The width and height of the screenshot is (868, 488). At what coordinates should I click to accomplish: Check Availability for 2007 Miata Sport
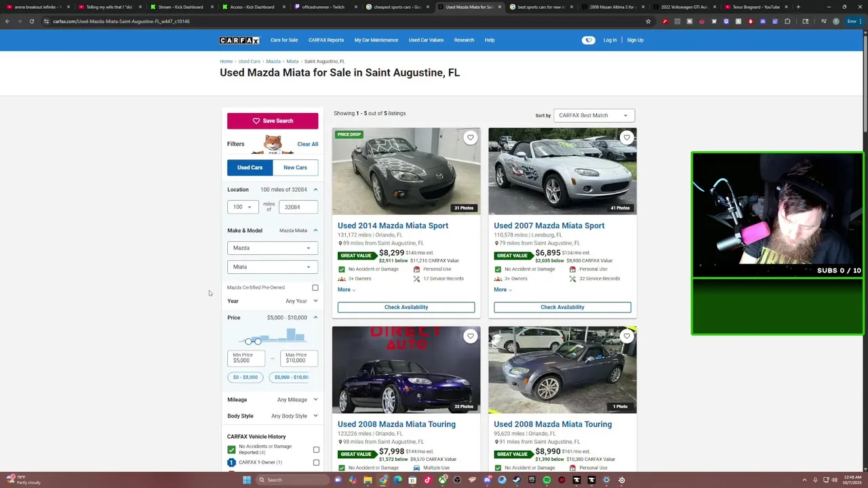[x=562, y=307]
